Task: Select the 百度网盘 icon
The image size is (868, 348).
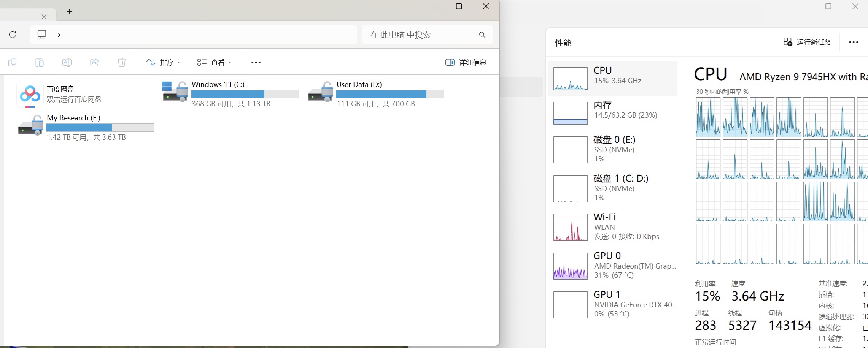Action: pos(30,94)
